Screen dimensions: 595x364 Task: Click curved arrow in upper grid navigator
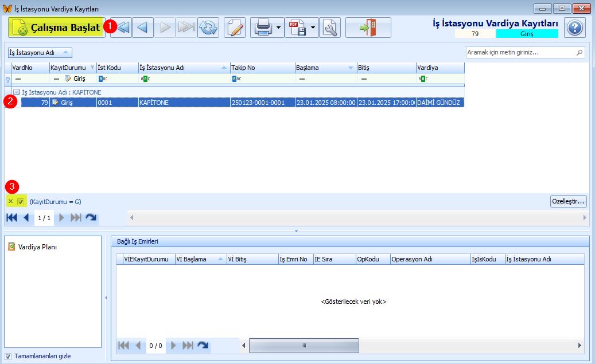click(x=91, y=218)
